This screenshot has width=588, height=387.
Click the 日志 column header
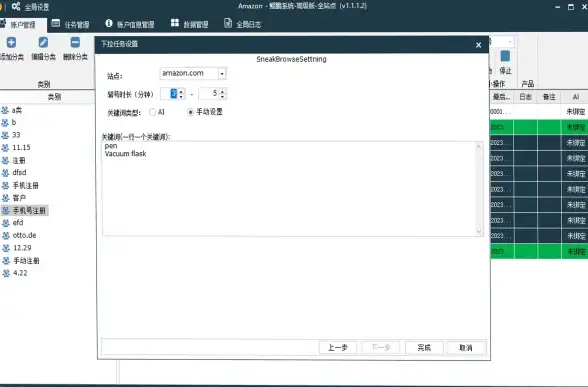click(x=525, y=97)
